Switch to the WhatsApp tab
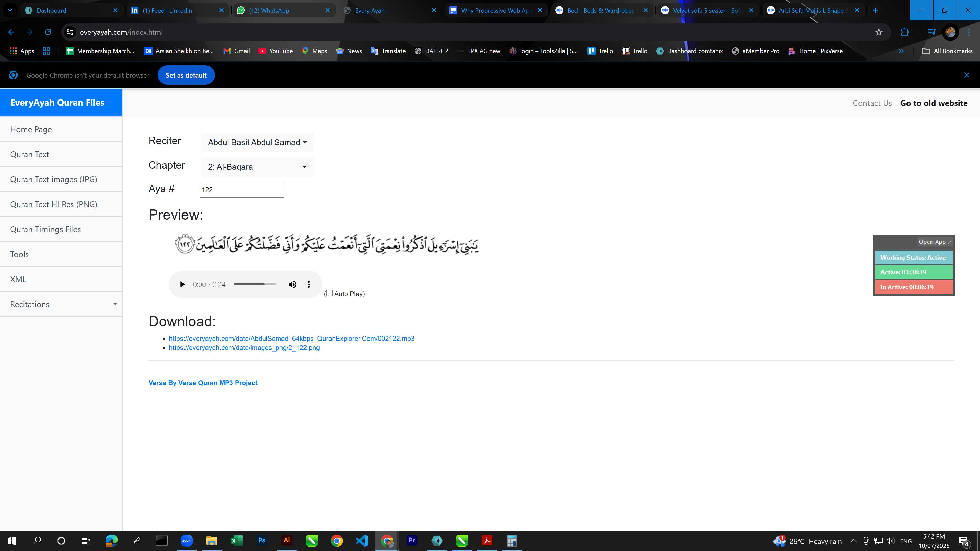980x551 pixels. pyautogui.click(x=284, y=10)
